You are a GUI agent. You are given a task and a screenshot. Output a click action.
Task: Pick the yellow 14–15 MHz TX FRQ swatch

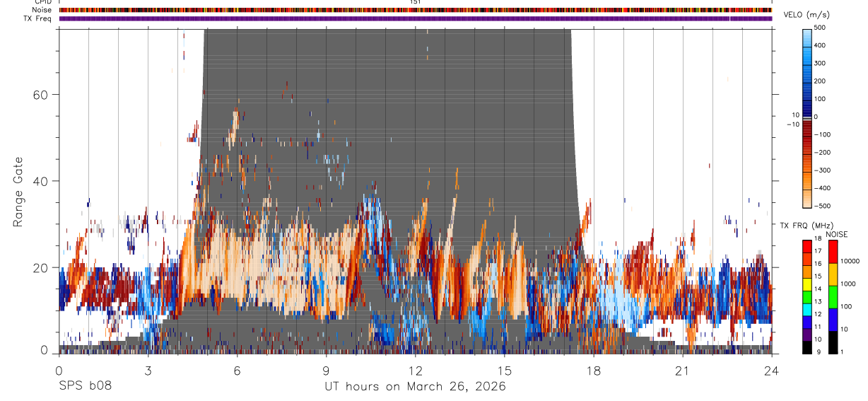(807, 284)
